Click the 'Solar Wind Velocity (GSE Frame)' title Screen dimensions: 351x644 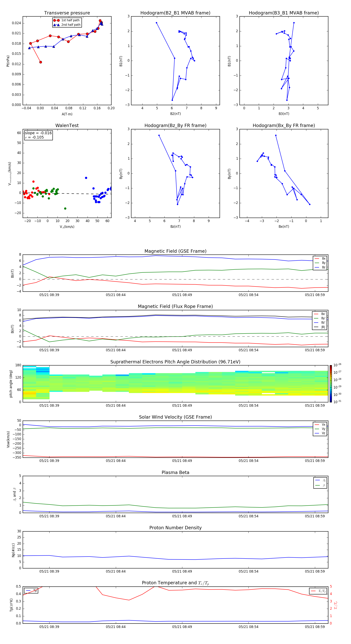(x=175, y=417)
